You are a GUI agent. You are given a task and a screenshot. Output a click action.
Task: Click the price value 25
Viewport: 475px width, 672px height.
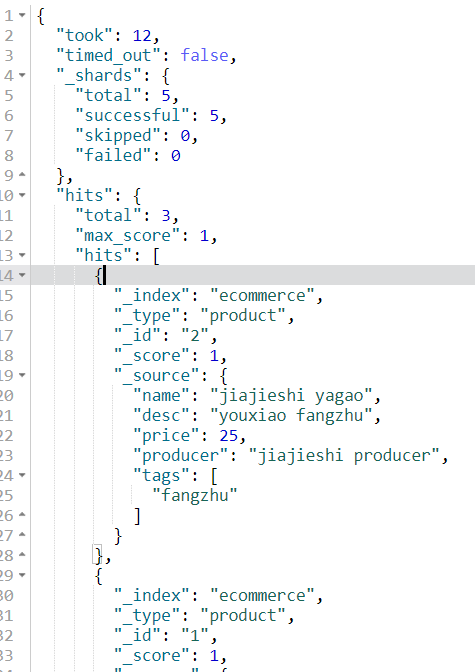(x=228, y=436)
